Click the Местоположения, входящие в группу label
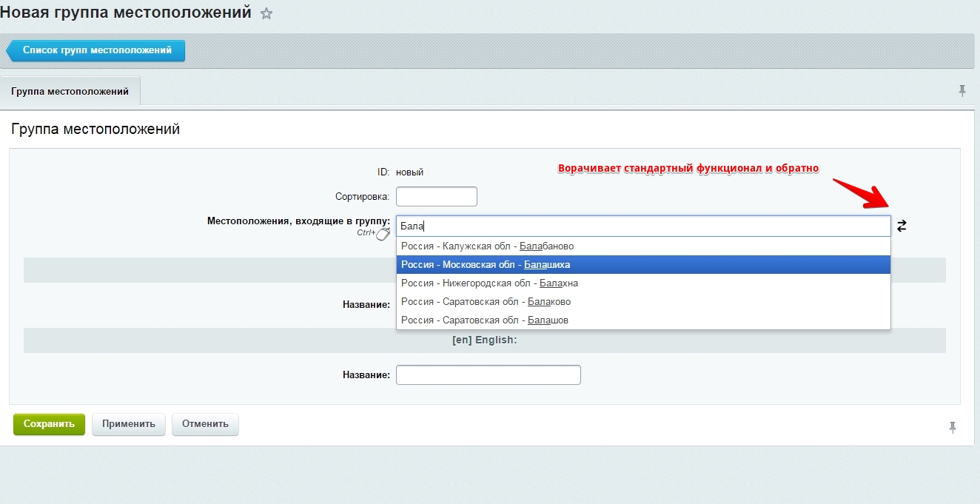Screen dimensions: 980x504 298,221
